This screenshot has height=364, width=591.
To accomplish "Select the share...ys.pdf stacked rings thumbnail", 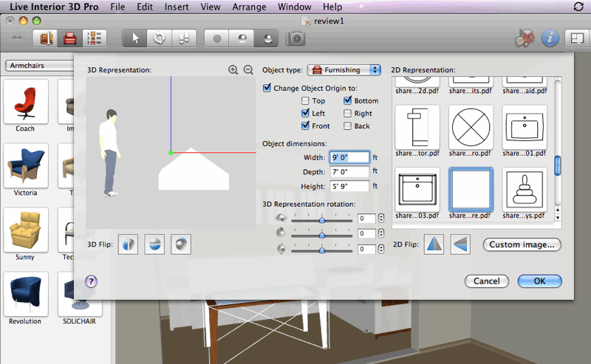I will tap(525, 190).
